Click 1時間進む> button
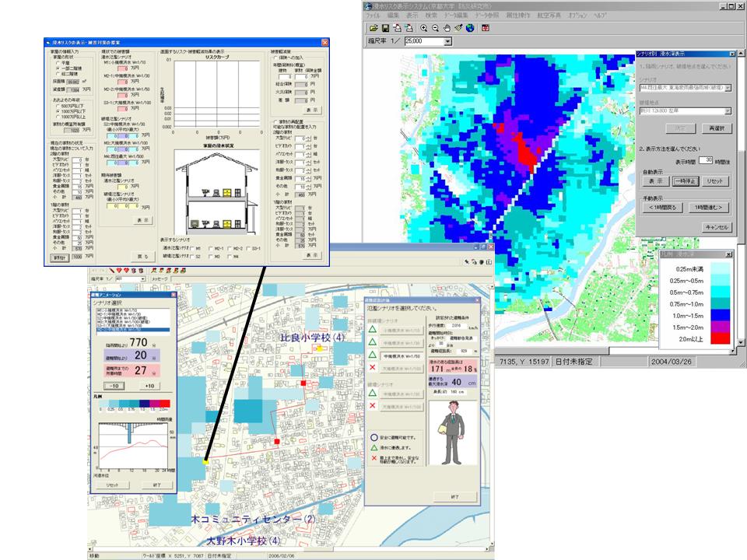The height and width of the screenshot is (560, 747). click(708, 208)
